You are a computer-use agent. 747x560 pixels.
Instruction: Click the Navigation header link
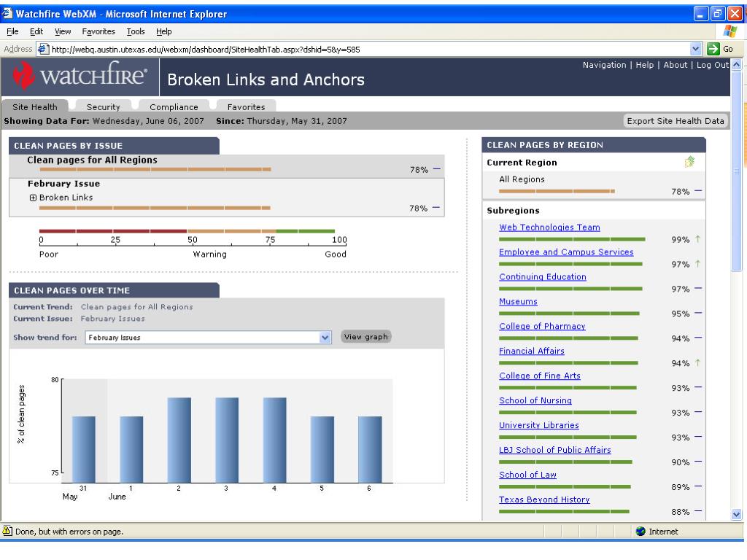point(604,65)
